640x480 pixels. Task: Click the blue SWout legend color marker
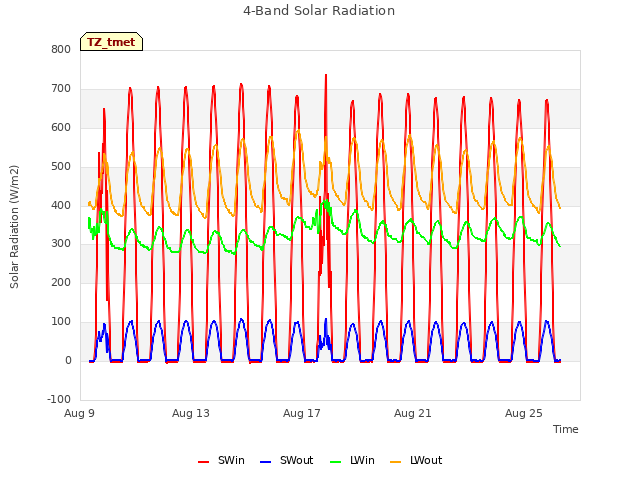(265, 462)
